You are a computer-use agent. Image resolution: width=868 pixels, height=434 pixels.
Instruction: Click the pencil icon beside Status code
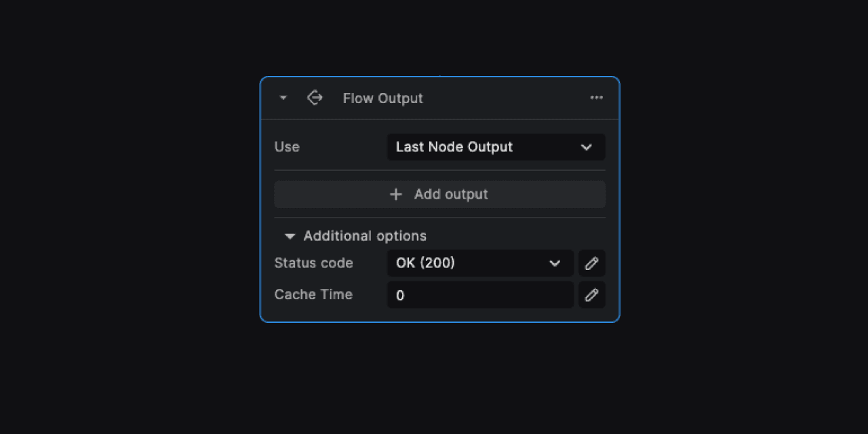pyautogui.click(x=592, y=263)
